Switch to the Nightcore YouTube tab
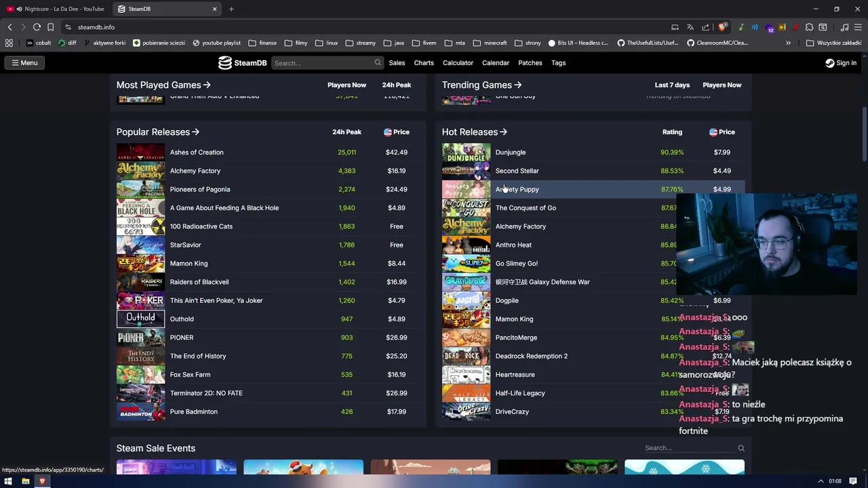 click(x=56, y=9)
